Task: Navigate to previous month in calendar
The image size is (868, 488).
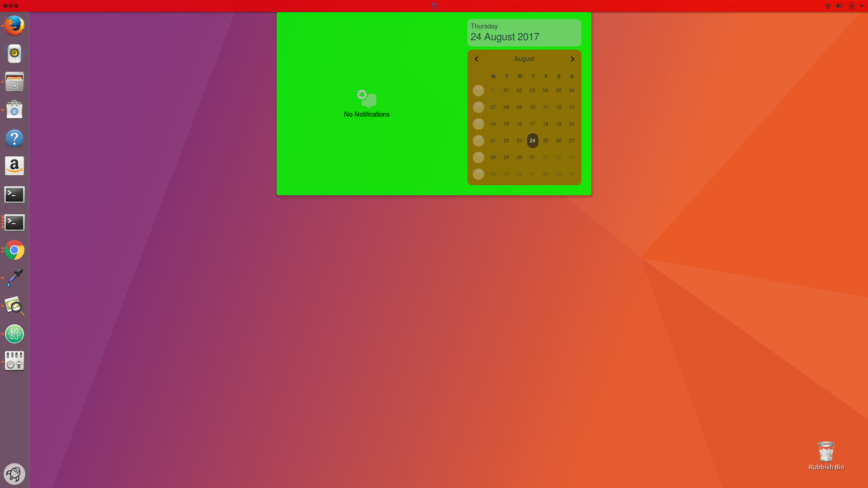Action: 476,58
